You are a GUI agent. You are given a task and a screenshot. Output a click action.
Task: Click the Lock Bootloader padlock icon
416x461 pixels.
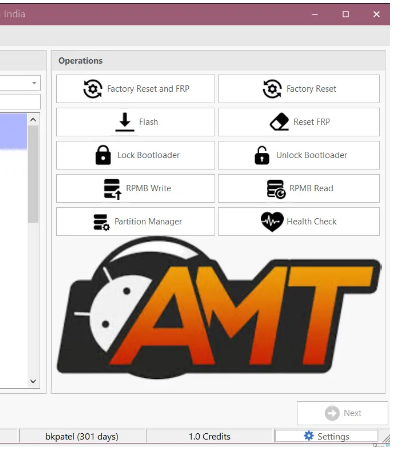[103, 155]
